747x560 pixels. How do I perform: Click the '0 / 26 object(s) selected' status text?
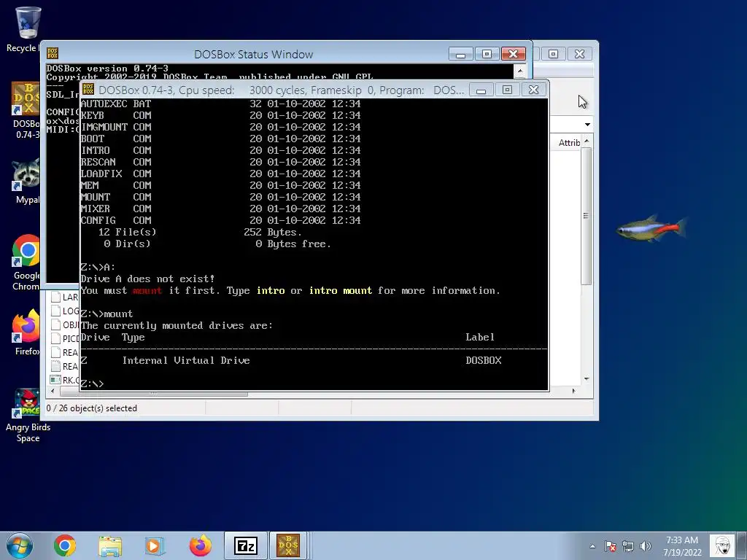(x=91, y=408)
